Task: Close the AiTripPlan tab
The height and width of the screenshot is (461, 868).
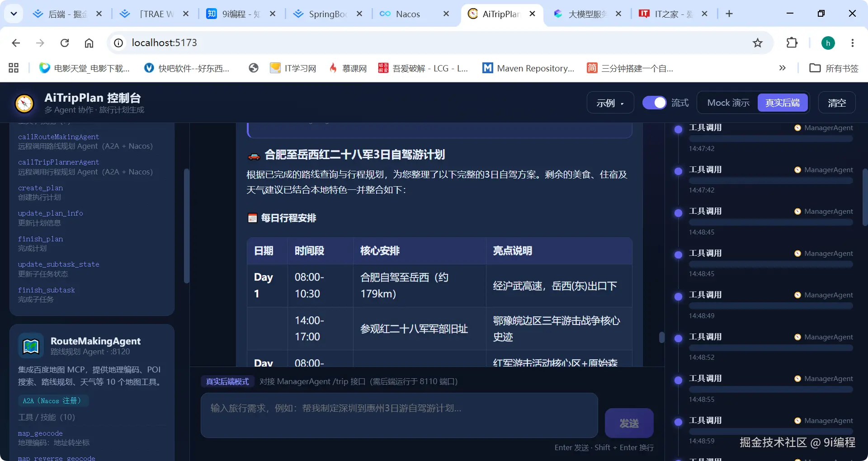Action: click(x=533, y=14)
